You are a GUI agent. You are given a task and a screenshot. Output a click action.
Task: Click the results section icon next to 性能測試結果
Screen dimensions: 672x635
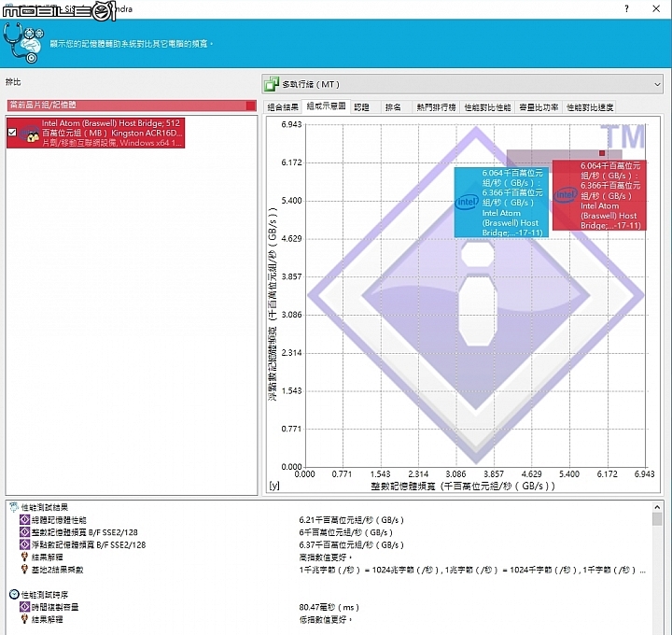coord(14,507)
